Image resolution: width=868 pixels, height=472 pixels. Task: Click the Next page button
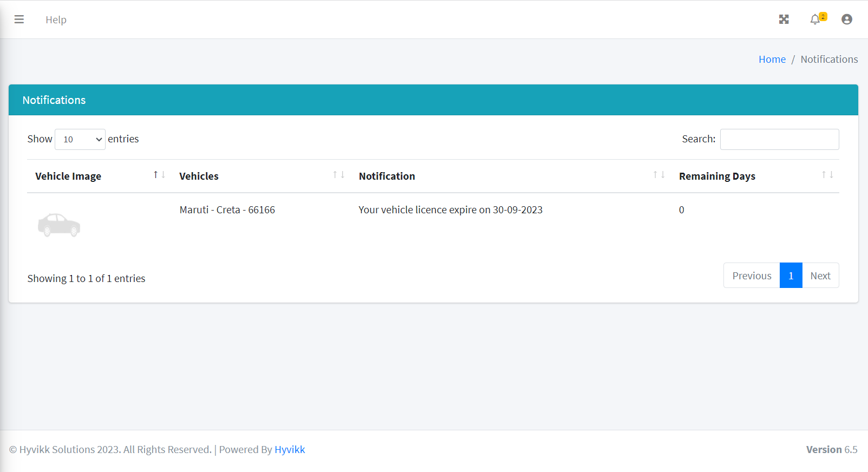820,276
